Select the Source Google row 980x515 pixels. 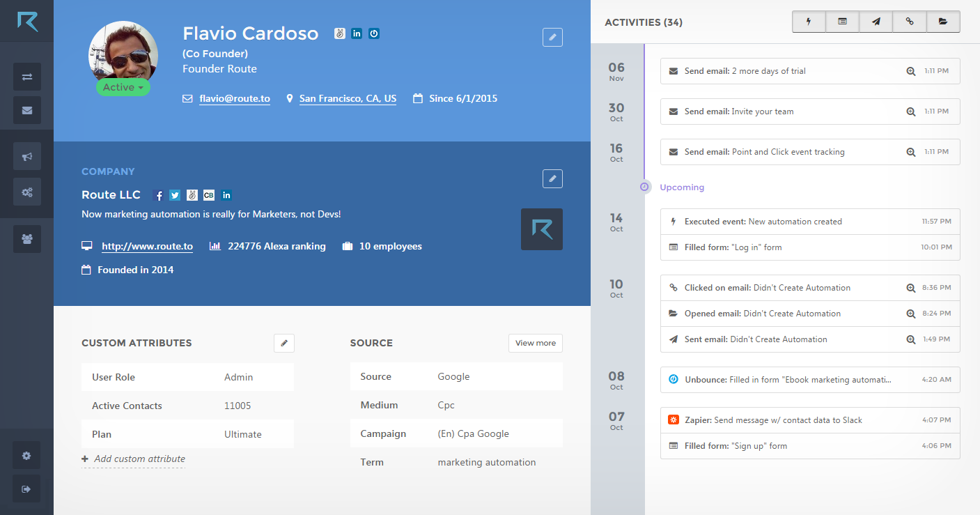[456, 376]
